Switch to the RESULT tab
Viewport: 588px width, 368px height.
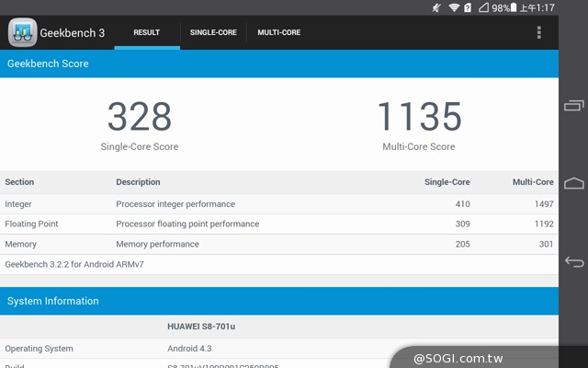[146, 33]
